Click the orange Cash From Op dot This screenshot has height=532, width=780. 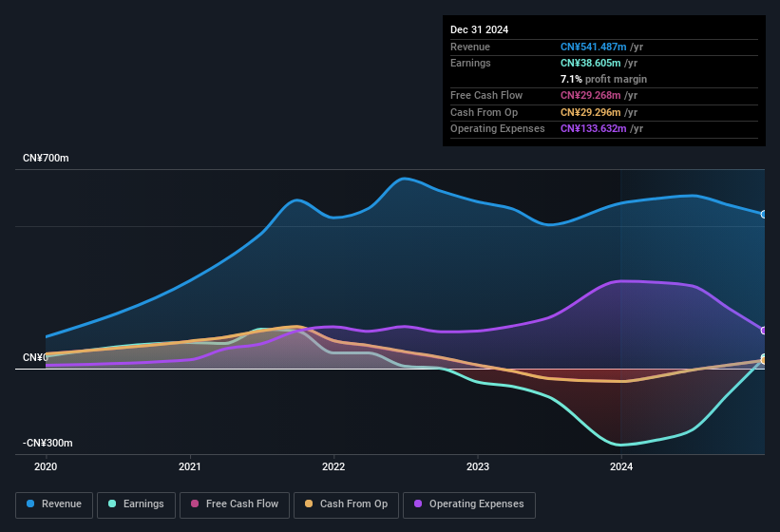tap(309, 503)
